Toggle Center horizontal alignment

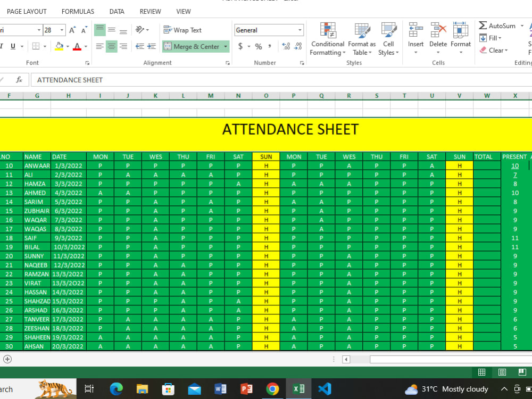[x=112, y=46]
